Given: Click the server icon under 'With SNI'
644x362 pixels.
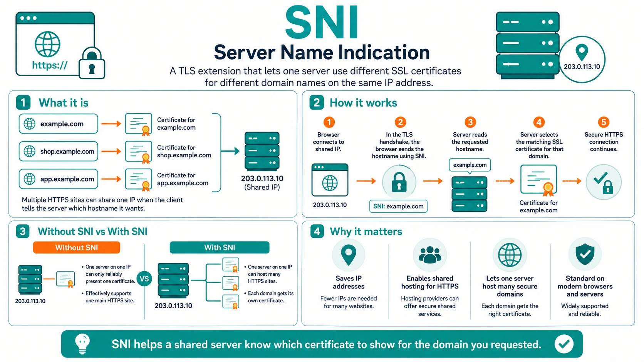Looking at the screenshot, I should pyautogui.click(x=173, y=280).
